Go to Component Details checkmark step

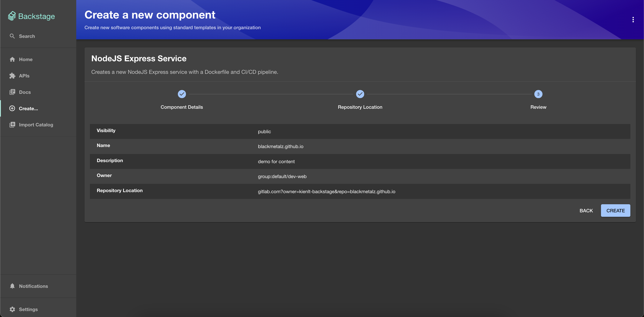pos(182,94)
